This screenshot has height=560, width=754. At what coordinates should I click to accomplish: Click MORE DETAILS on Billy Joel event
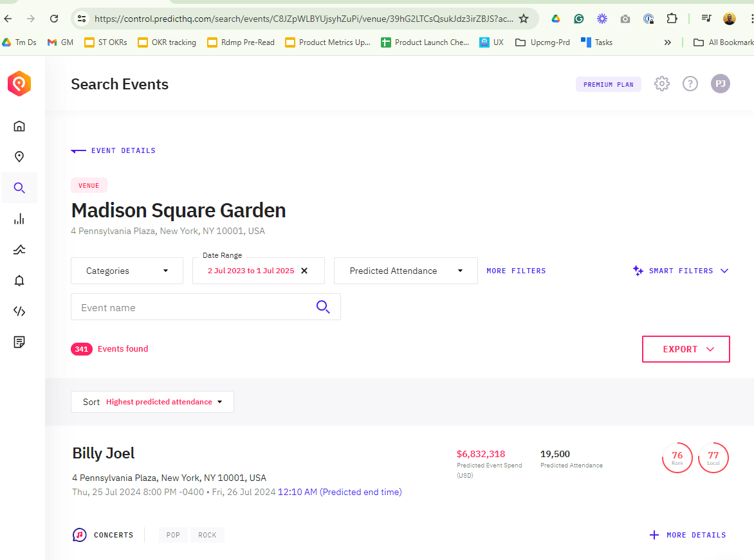click(688, 535)
